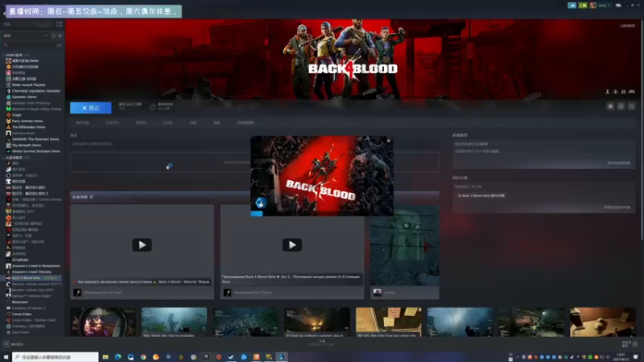Click the controller icon on hero banner
This screenshot has width=644, height=362.
[632, 92]
